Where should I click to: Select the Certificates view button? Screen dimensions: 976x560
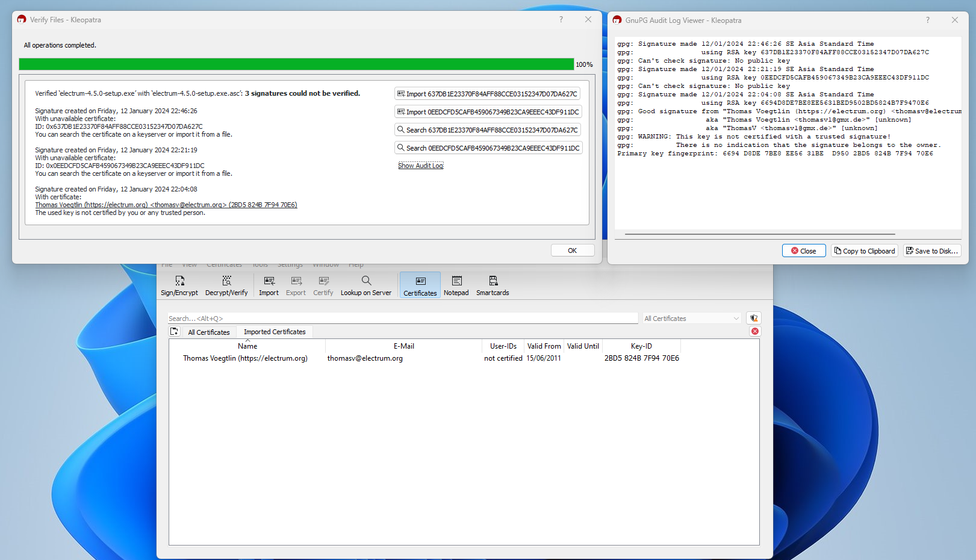coord(420,285)
